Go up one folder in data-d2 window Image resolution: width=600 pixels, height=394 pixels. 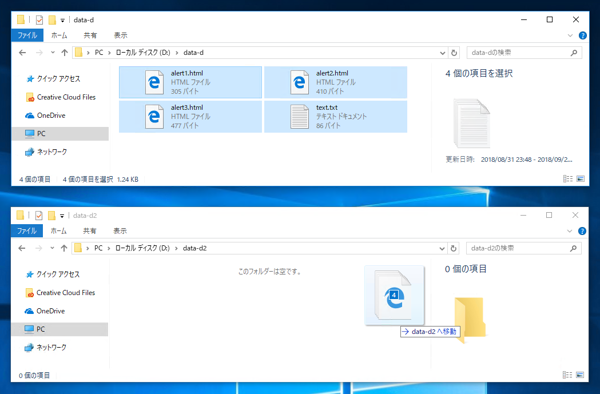point(64,248)
